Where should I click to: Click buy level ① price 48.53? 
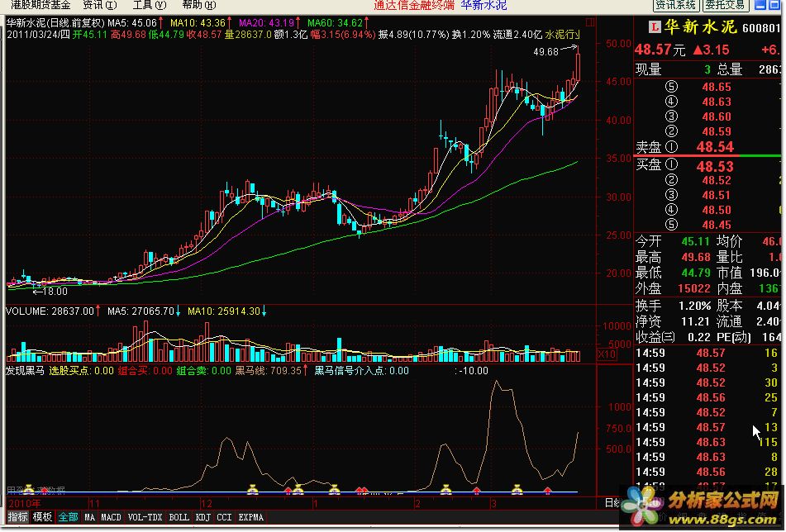click(x=715, y=166)
